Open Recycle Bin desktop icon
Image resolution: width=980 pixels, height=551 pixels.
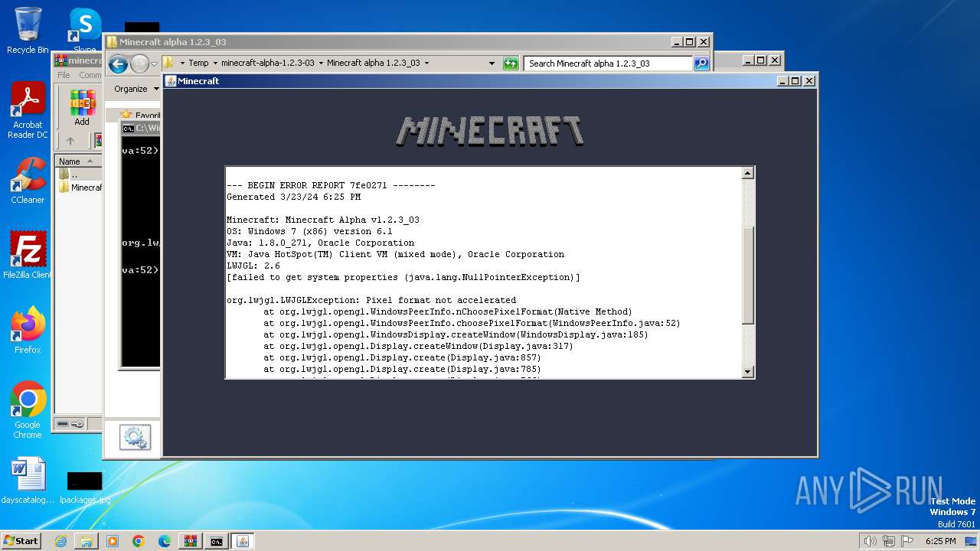click(28, 31)
